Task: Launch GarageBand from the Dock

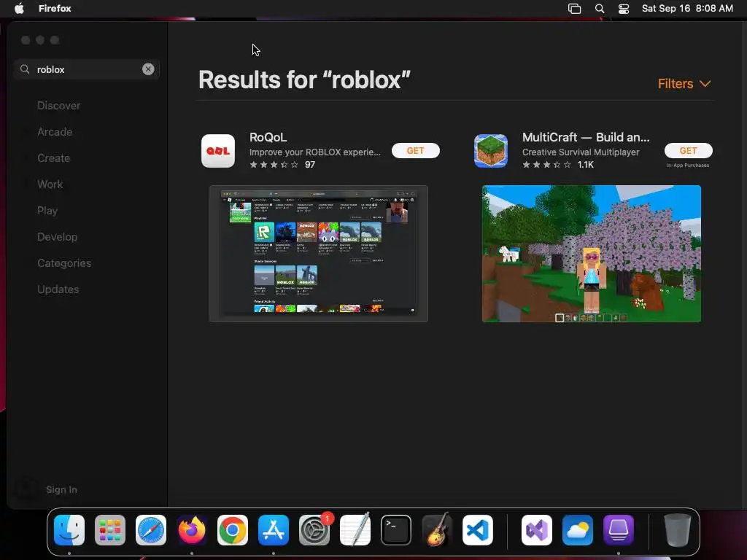Action: (437, 530)
